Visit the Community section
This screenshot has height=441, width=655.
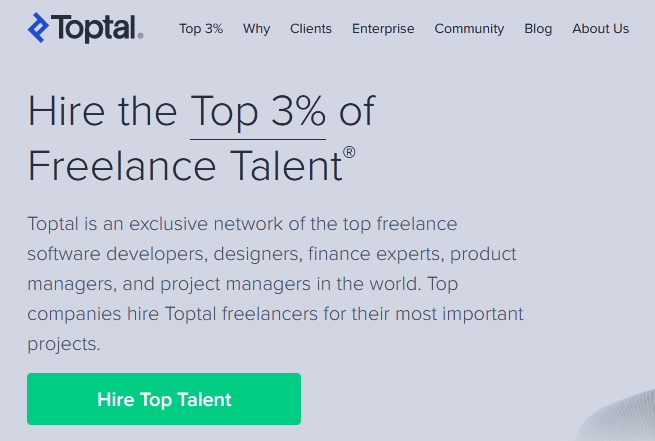point(469,29)
